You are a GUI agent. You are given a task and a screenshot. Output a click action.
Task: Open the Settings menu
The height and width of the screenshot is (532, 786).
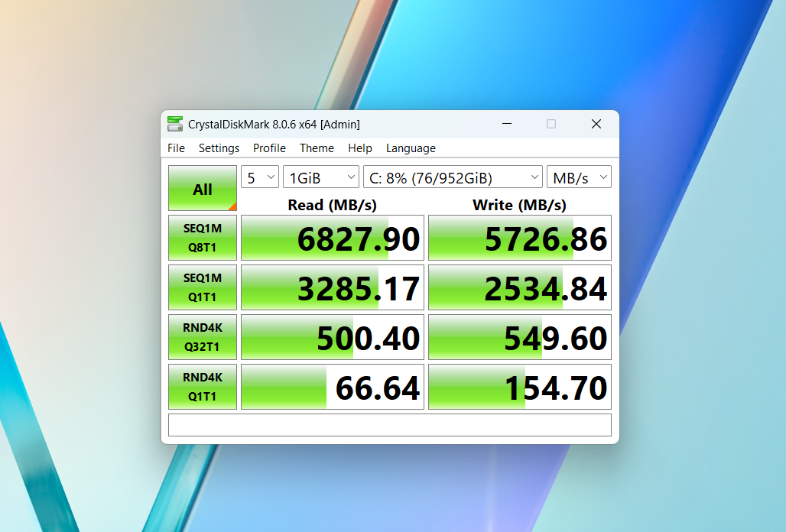click(x=219, y=148)
